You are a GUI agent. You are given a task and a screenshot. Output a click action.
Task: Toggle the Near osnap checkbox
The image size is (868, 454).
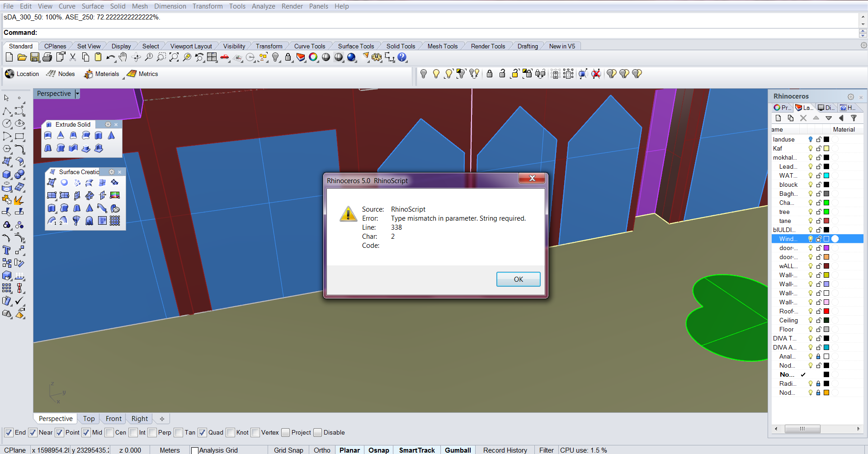pyautogui.click(x=33, y=433)
